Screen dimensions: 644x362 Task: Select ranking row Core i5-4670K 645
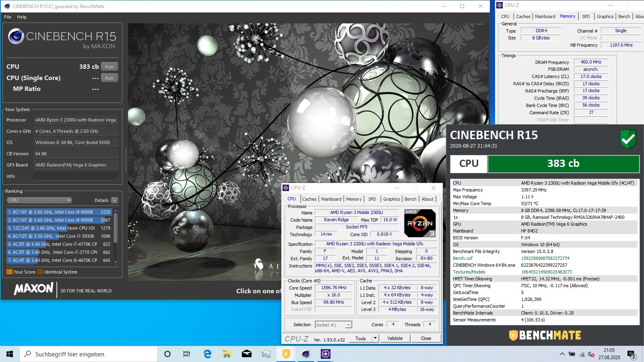(x=59, y=260)
